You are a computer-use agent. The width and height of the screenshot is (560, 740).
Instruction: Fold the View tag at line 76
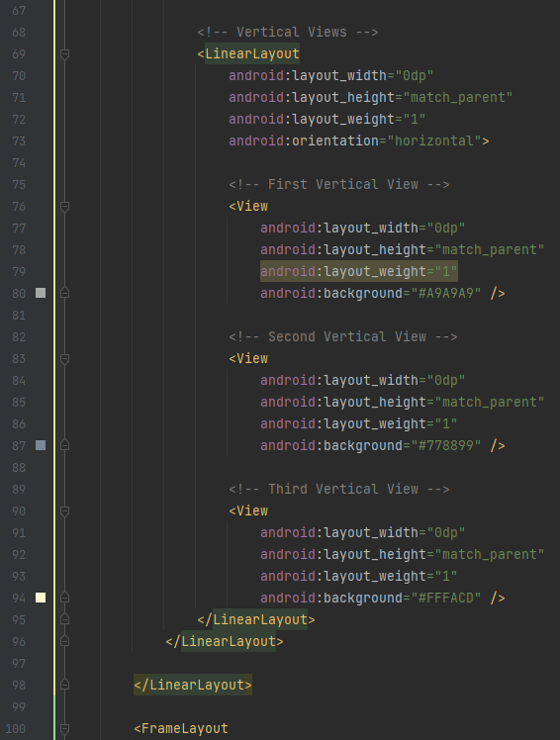click(64, 207)
